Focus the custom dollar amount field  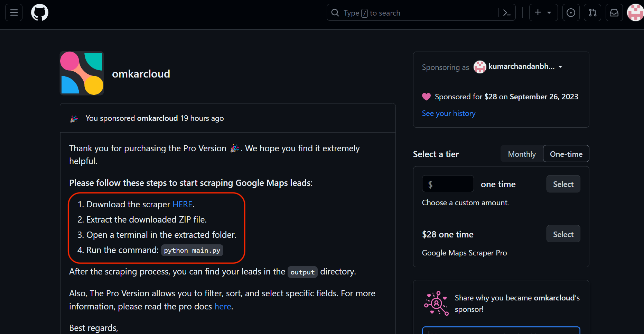pyautogui.click(x=448, y=184)
